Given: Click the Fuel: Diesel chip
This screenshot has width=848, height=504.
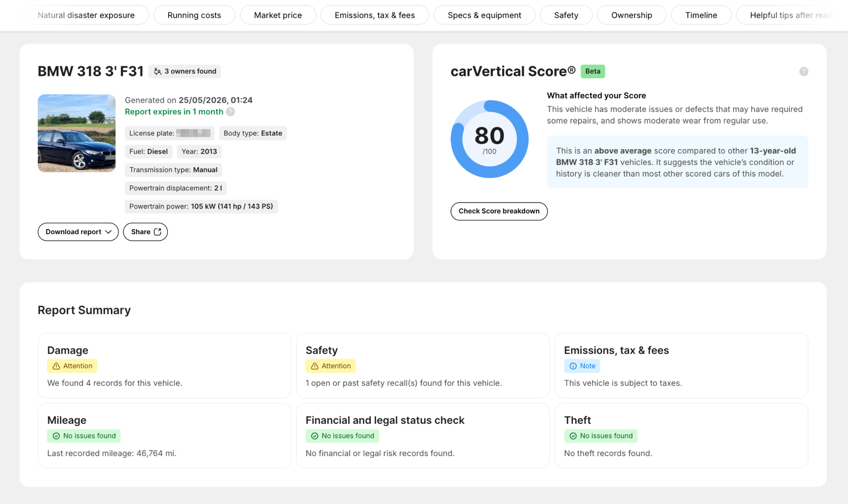Looking at the screenshot, I should point(149,152).
